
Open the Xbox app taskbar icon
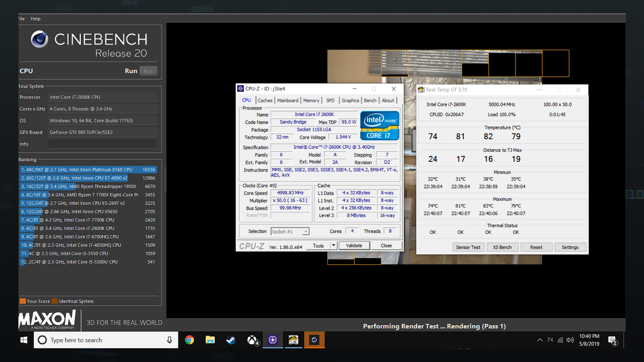click(x=252, y=340)
